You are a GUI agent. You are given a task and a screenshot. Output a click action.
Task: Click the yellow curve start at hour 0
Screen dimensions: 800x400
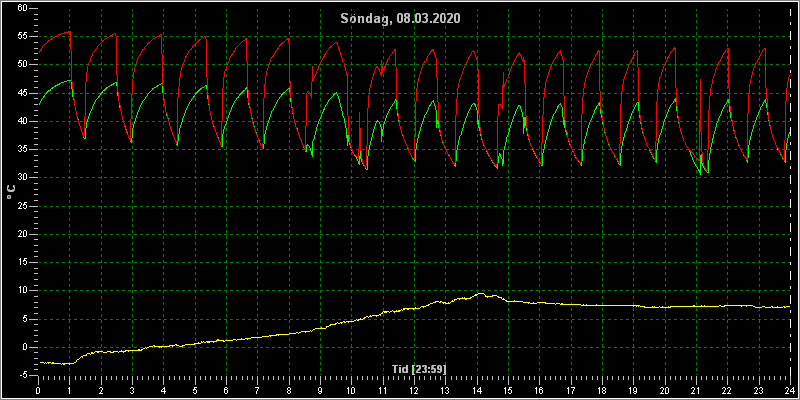[x=40, y=362]
